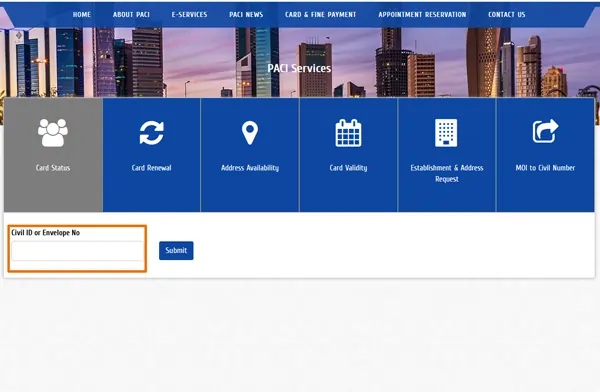This screenshot has width=600, height=392.
Task: Open the CONTACT US page
Action: [507, 15]
